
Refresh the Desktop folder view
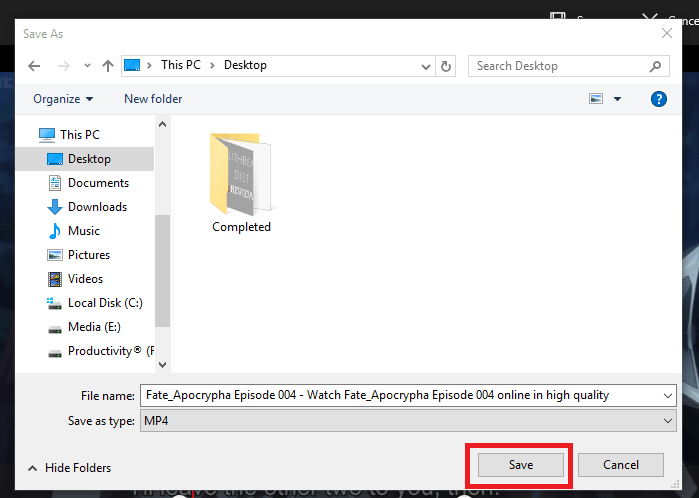445,66
